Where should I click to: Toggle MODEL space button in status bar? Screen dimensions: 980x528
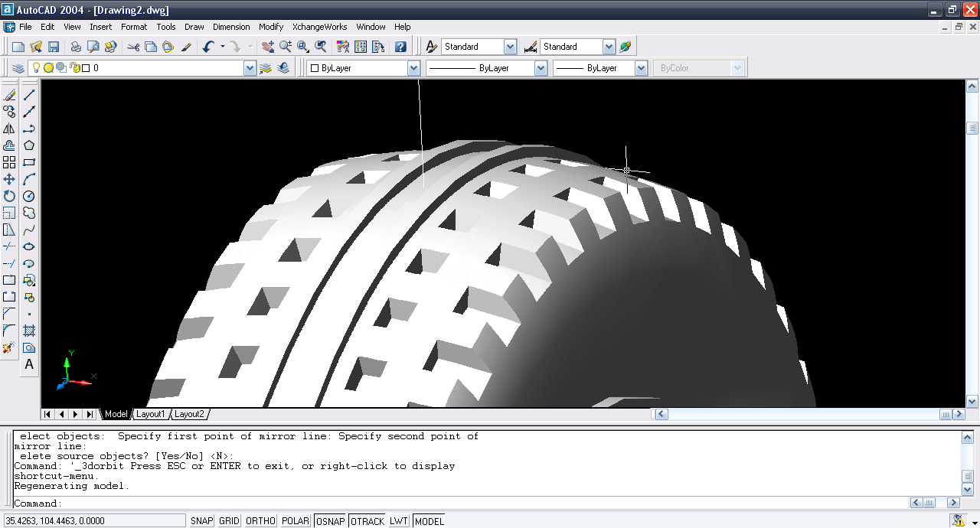[x=429, y=521]
